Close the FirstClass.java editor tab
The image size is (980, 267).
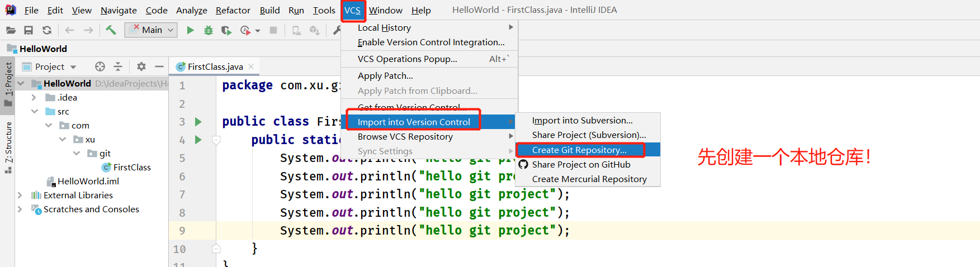point(251,66)
